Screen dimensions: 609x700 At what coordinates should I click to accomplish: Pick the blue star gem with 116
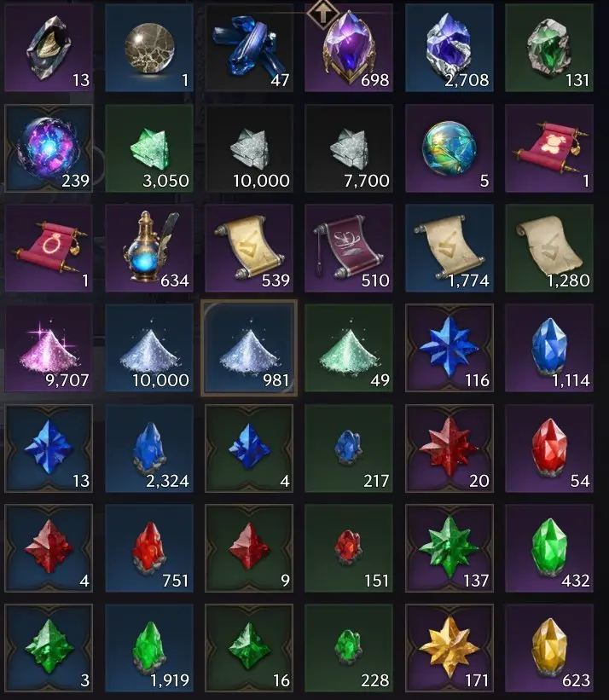tap(449, 348)
